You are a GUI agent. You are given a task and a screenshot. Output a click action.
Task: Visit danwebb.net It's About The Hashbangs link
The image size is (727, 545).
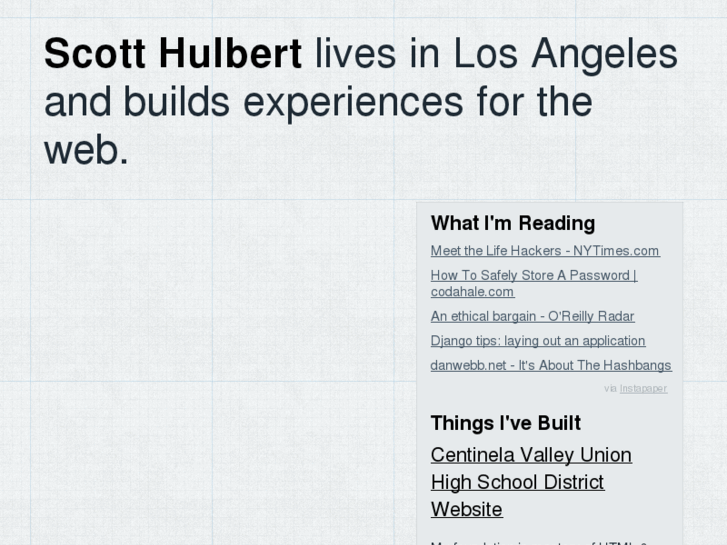click(x=550, y=366)
